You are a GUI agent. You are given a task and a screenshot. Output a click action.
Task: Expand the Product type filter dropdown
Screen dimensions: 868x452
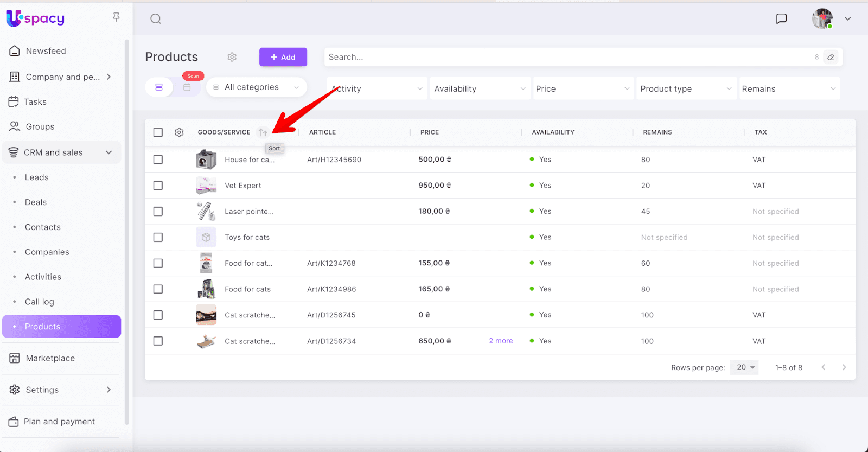coord(686,89)
